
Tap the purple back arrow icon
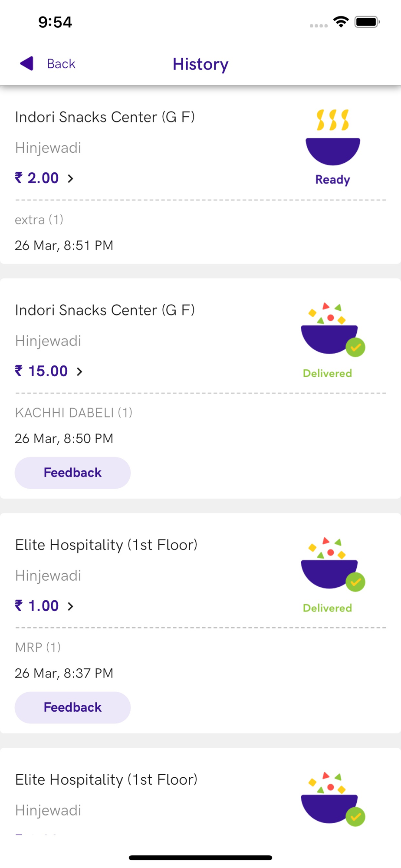[27, 63]
